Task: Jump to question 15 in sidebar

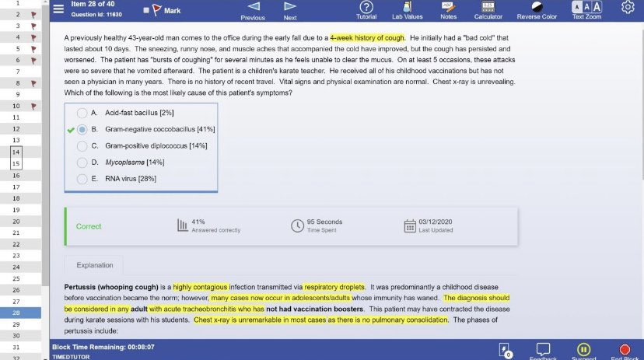Action: point(16,163)
